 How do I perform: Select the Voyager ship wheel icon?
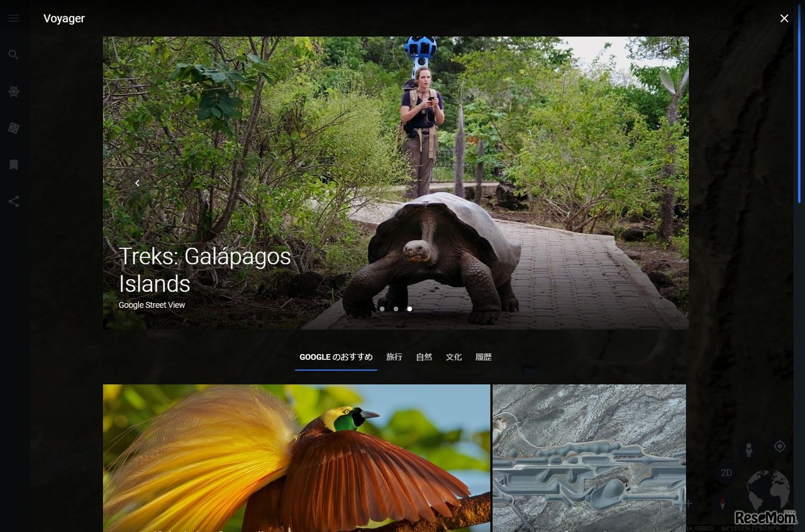[x=14, y=92]
